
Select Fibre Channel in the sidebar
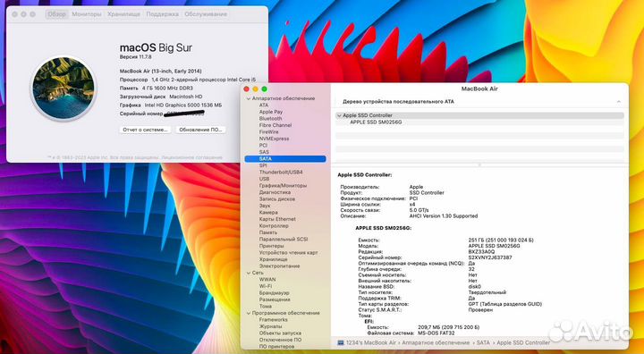[x=275, y=125]
